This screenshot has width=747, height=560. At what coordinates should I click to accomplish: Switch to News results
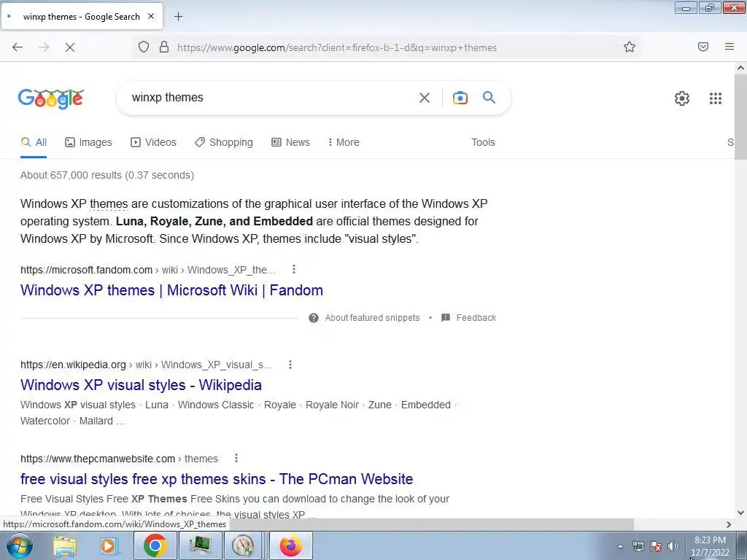290,142
